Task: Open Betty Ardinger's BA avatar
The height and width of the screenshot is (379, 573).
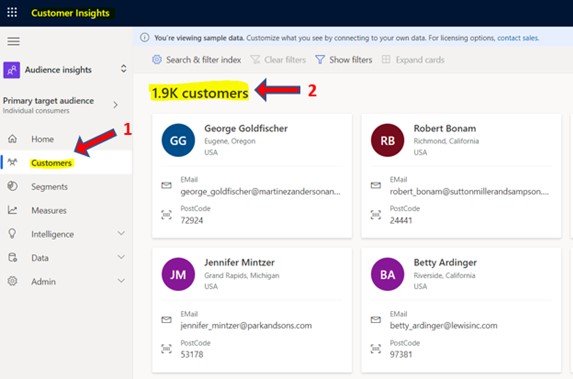Action: pos(387,274)
